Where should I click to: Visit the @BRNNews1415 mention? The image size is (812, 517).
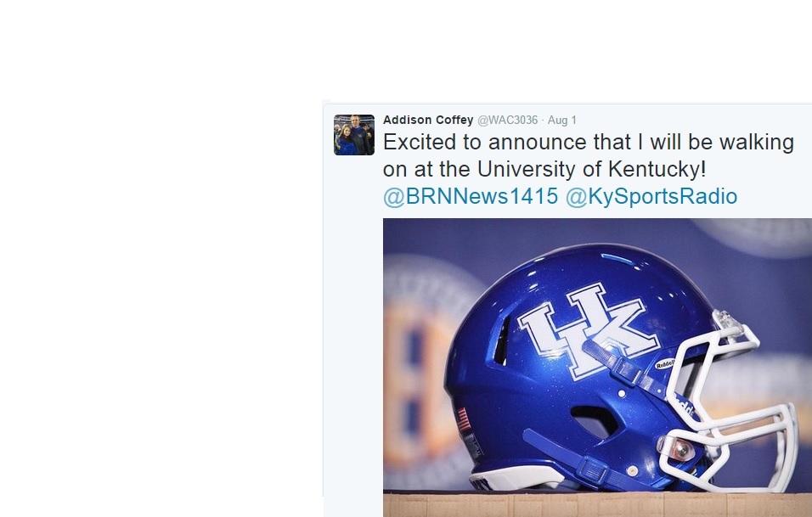click(471, 196)
